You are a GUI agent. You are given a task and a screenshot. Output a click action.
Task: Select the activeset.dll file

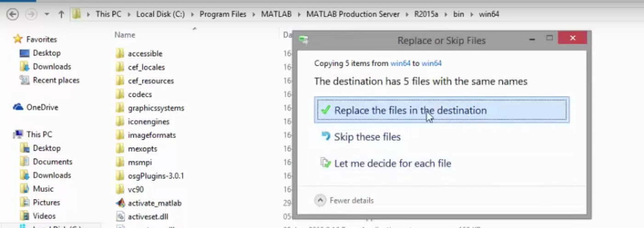point(148,217)
